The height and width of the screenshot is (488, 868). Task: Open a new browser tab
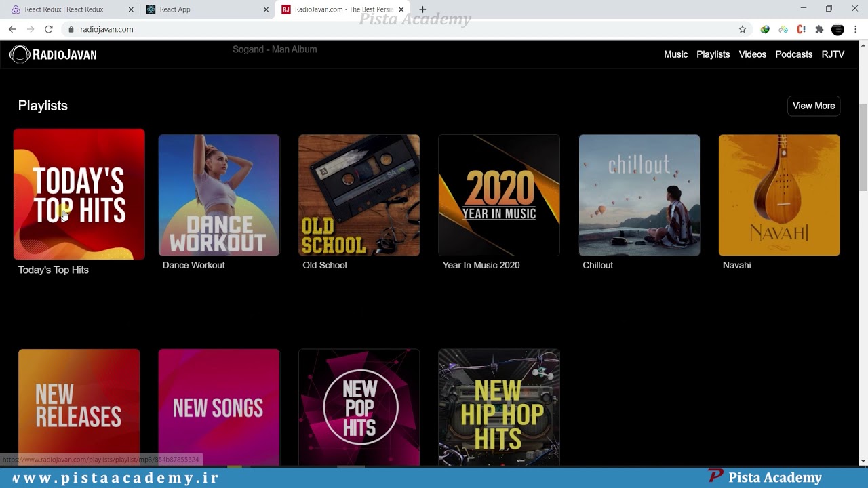coord(422,9)
